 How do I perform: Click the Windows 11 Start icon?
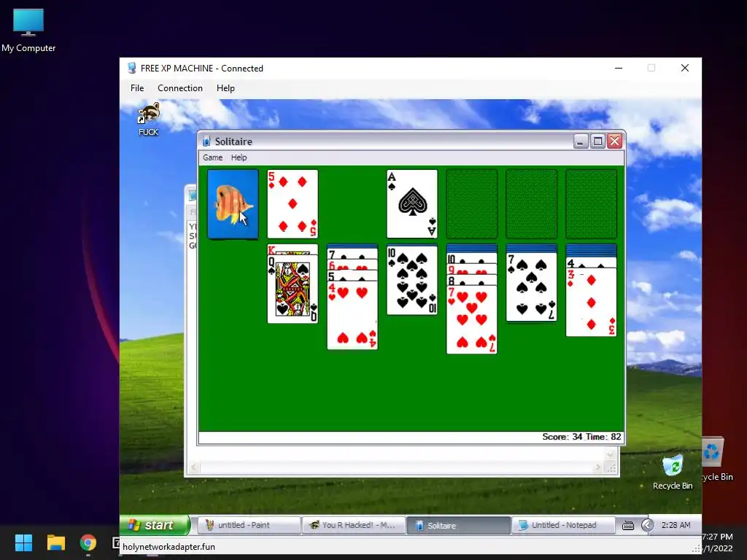23,542
